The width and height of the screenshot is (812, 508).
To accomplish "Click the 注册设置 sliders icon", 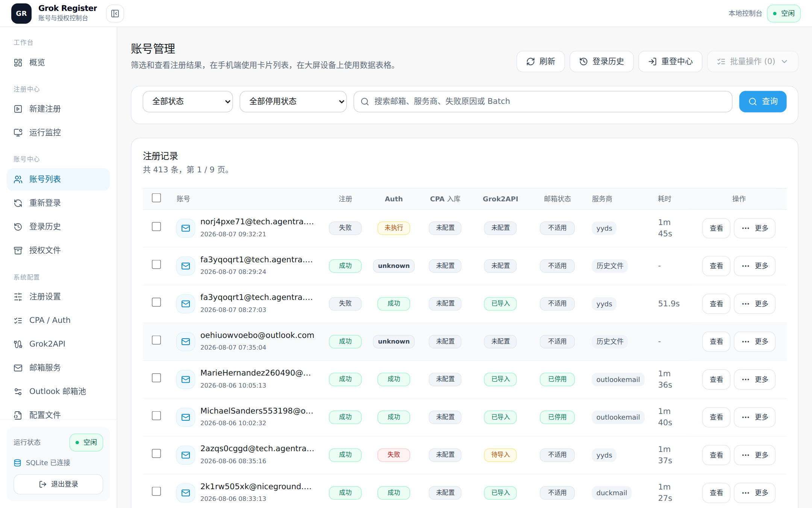I will [18, 297].
